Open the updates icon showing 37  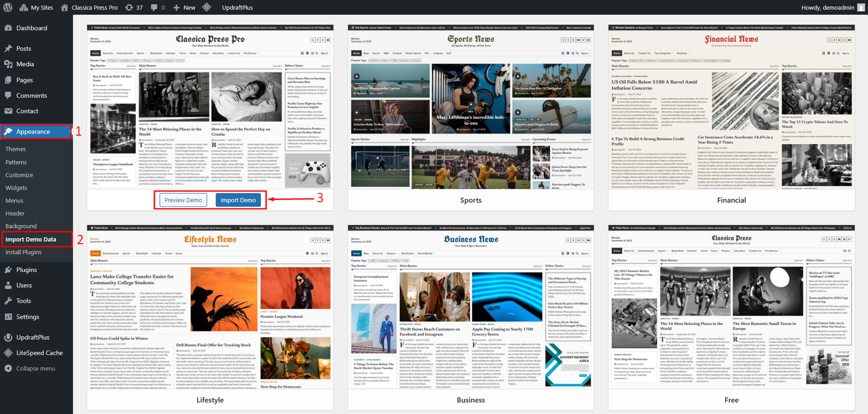click(129, 8)
